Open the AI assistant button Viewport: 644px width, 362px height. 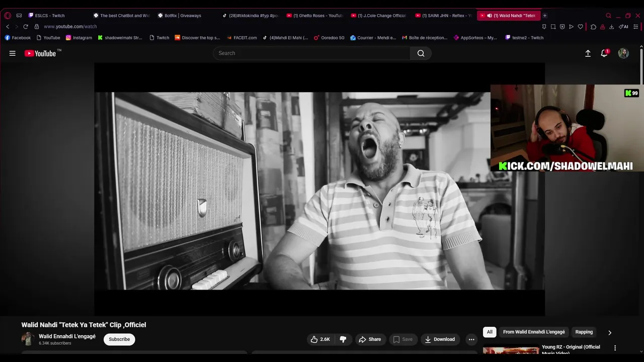pyautogui.click(x=623, y=27)
